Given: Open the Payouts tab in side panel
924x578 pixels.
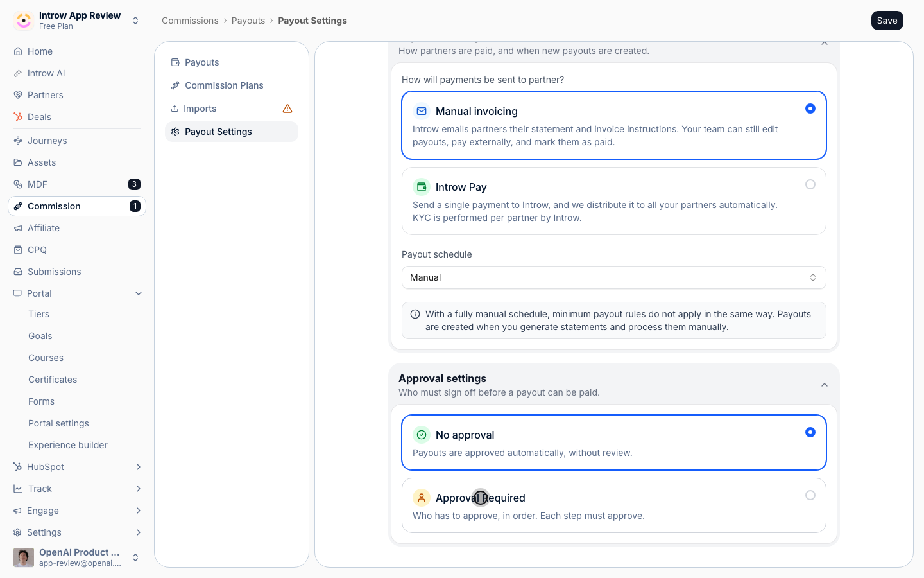Looking at the screenshot, I should pyautogui.click(x=232, y=62).
